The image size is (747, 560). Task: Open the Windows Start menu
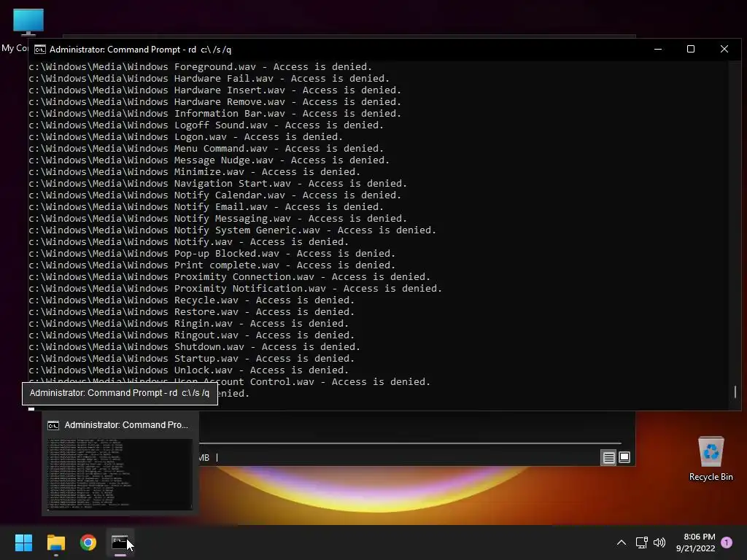pos(23,542)
